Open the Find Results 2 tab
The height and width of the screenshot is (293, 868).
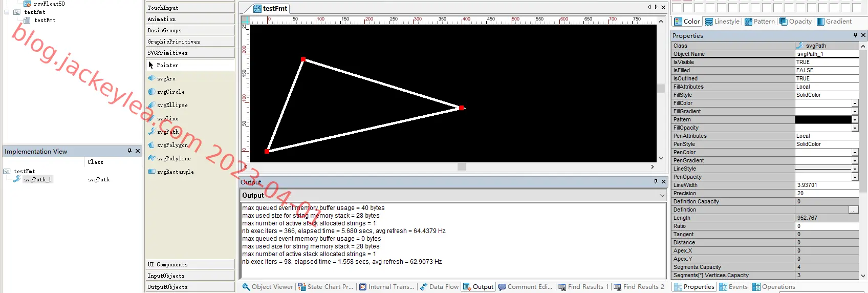(639, 287)
